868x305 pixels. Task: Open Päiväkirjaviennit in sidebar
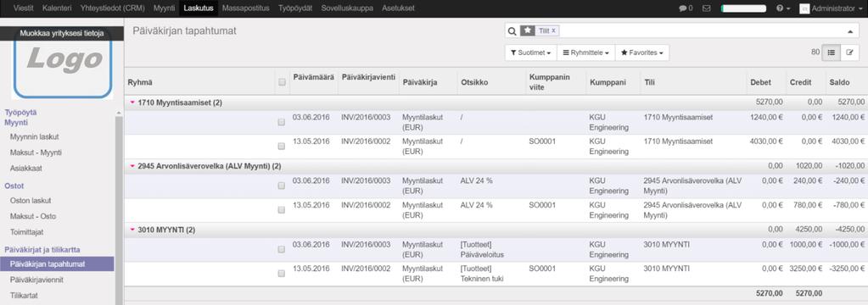tap(36, 280)
